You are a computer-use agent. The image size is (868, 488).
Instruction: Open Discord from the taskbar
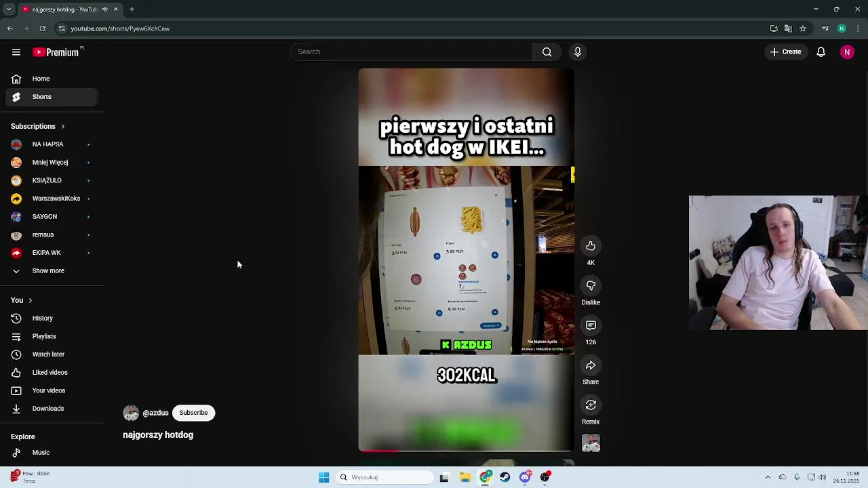pos(525,477)
